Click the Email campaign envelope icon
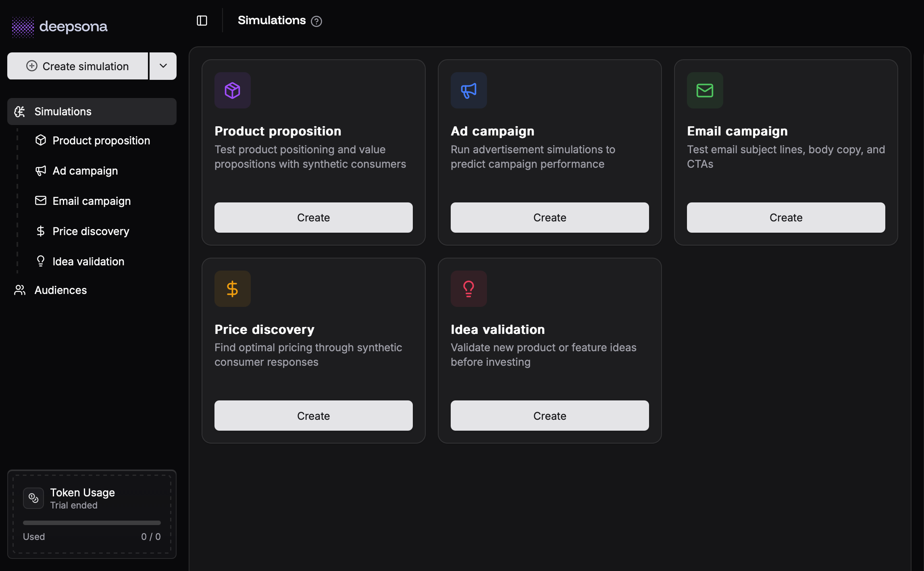 pos(704,90)
